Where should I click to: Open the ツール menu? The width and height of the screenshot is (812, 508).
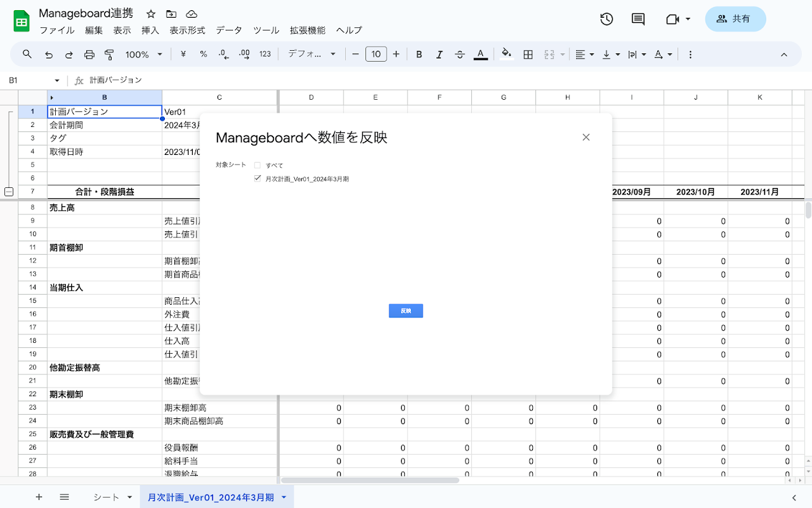tap(266, 30)
